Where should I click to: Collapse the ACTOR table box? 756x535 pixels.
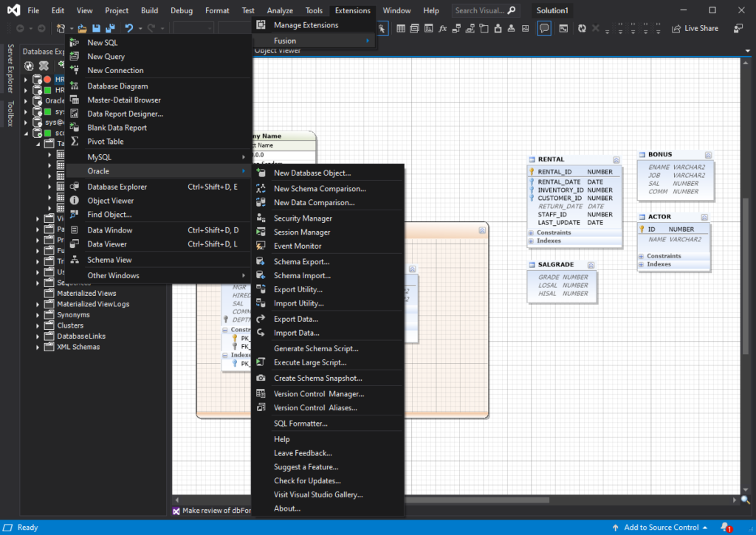coord(704,218)
